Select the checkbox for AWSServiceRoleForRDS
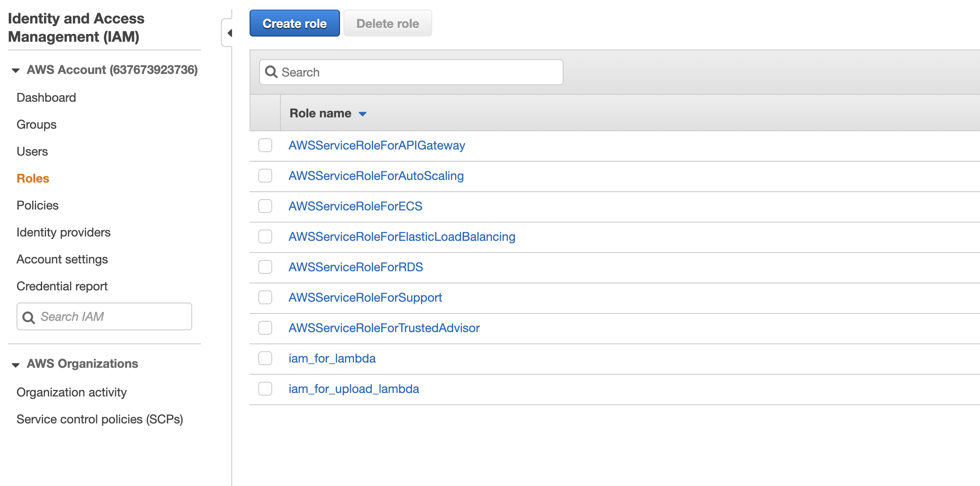 pyautogui.click(x=265, y=267)
